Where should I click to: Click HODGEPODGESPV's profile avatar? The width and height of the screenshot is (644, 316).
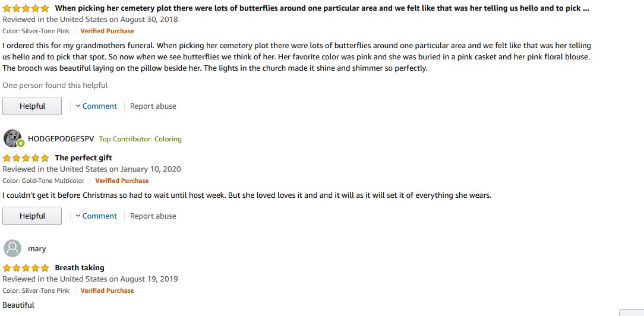[12, 138]
